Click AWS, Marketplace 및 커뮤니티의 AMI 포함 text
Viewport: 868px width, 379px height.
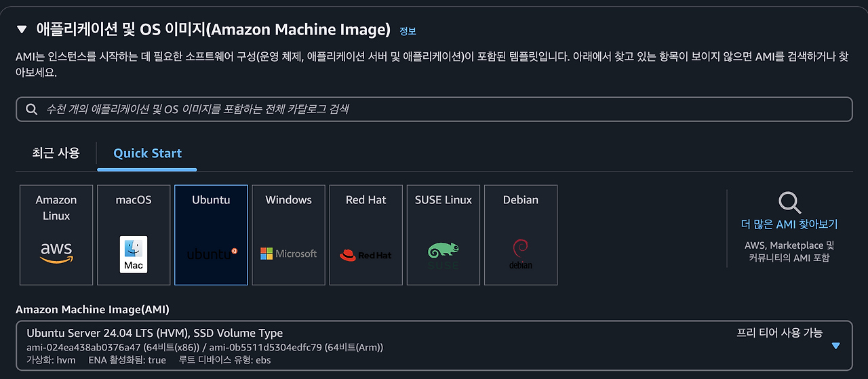pyautogui.click(x=789, y=252)
